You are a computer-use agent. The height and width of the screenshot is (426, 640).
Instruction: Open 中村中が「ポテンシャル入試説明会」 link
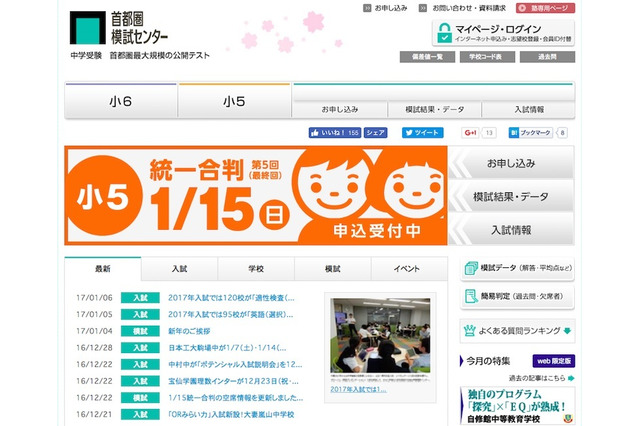(235, 364)
